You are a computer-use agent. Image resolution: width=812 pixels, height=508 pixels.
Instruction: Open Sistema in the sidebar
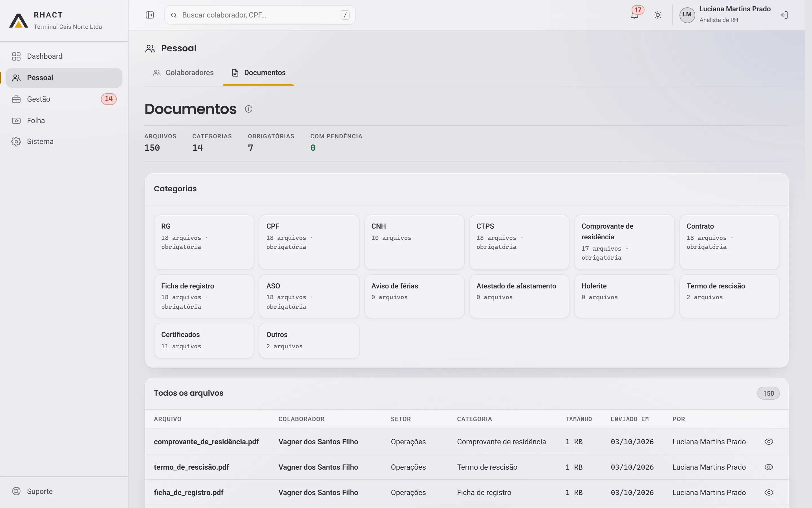[x=64, y=141]
